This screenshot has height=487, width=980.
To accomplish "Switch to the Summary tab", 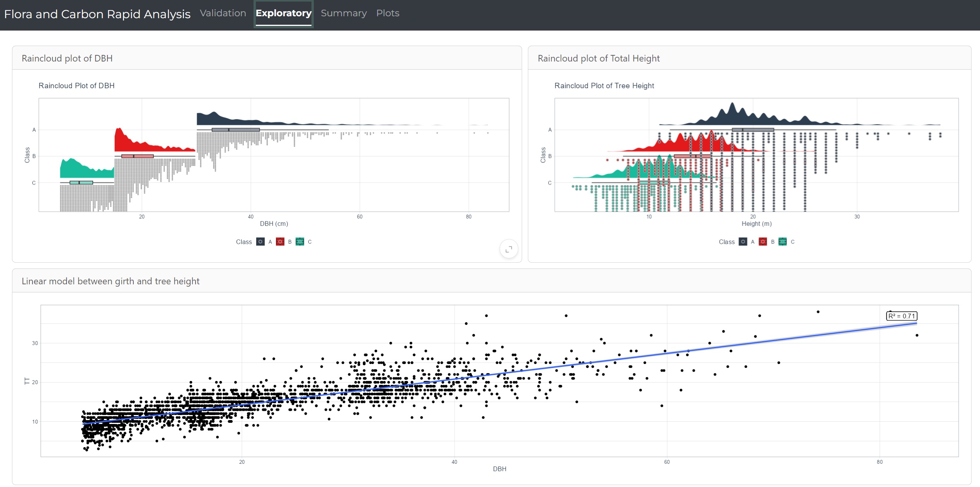I will tap(344, 13).
